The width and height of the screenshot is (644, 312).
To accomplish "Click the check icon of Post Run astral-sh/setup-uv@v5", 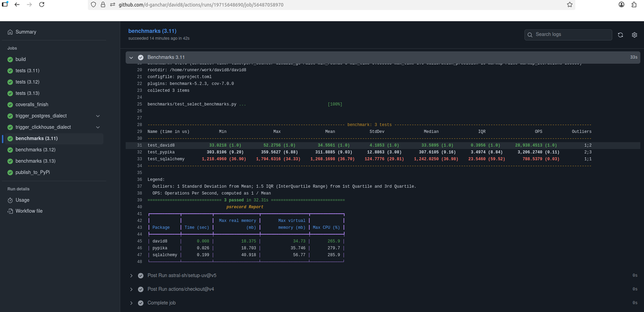I will coord(141,276).
